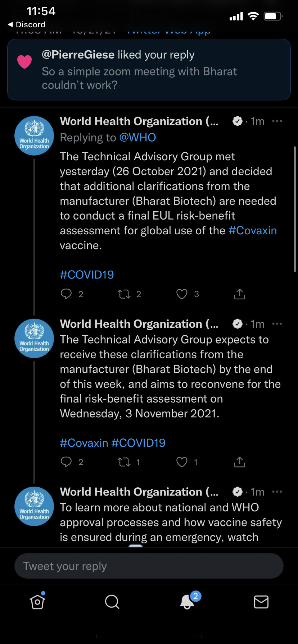Share the second WHO tweet
Image resolution: width=298 pixels, height=644 pixels.
(x=239, y=462)
